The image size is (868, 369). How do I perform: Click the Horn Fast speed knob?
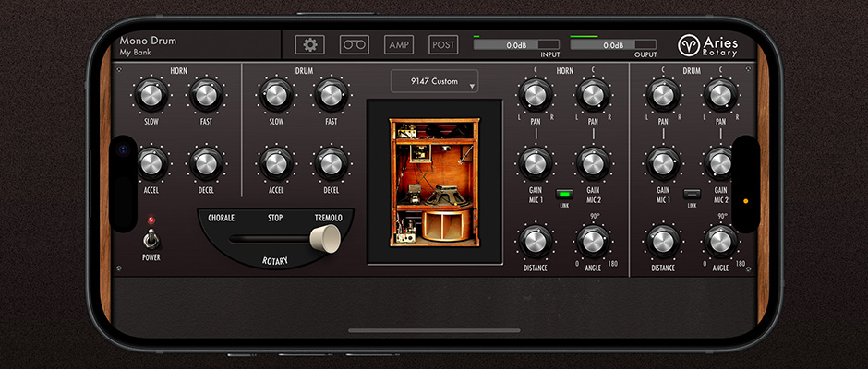click(x=206, y=95)
